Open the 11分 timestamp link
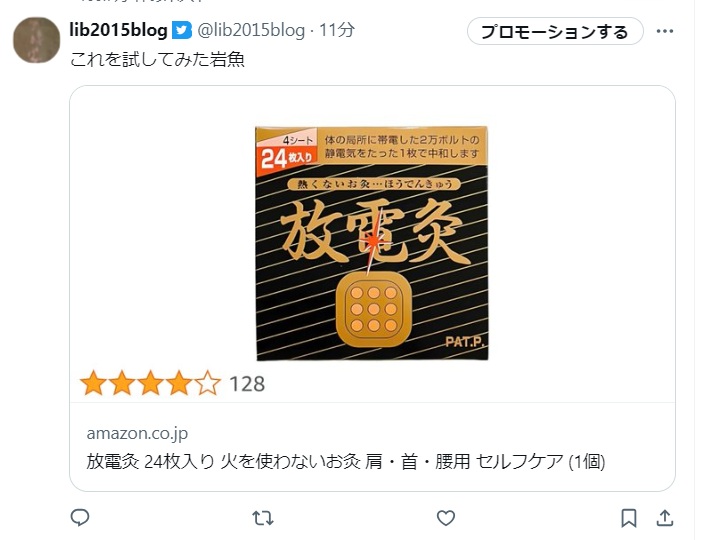This screenshot has width=704, height=540. [337, 30]
